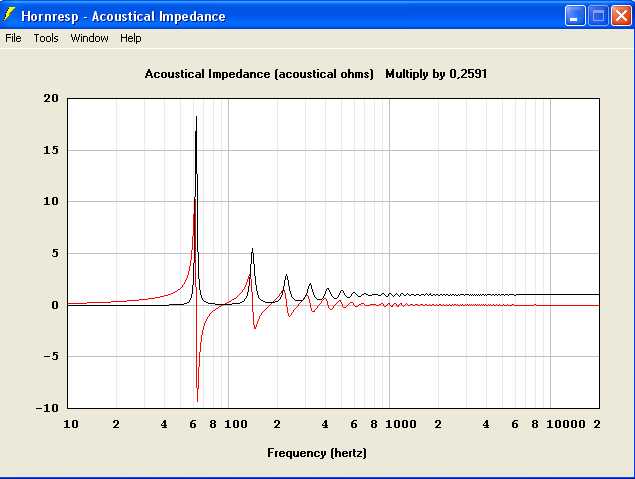Click the Acoustical Impedance (acoustical ohms) chart heading
This screenshot has width=635, height=479.
coord(259,74)
